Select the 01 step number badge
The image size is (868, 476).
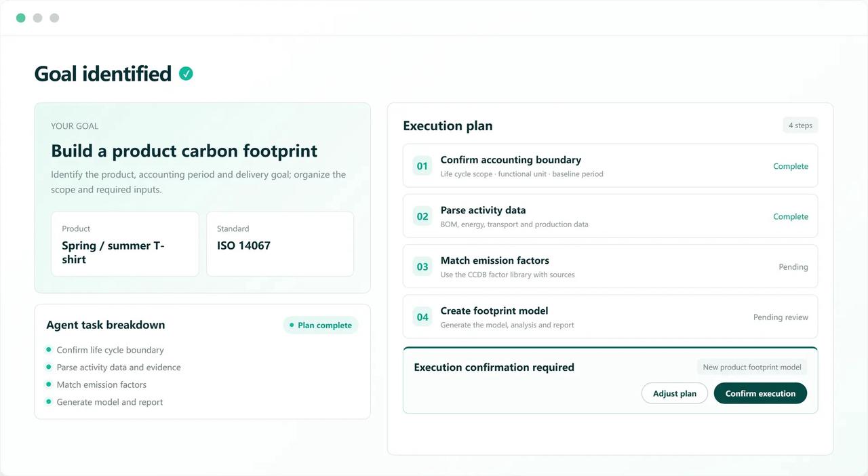tap(422, 166)
